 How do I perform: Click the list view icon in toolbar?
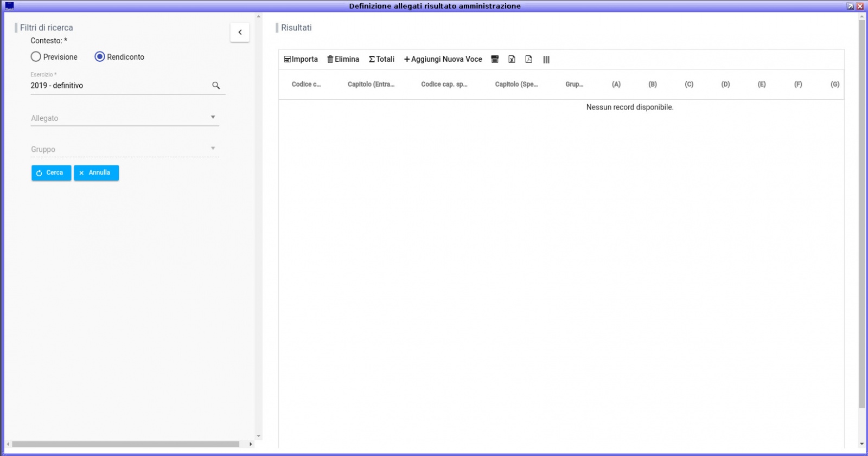pos(495,60)
